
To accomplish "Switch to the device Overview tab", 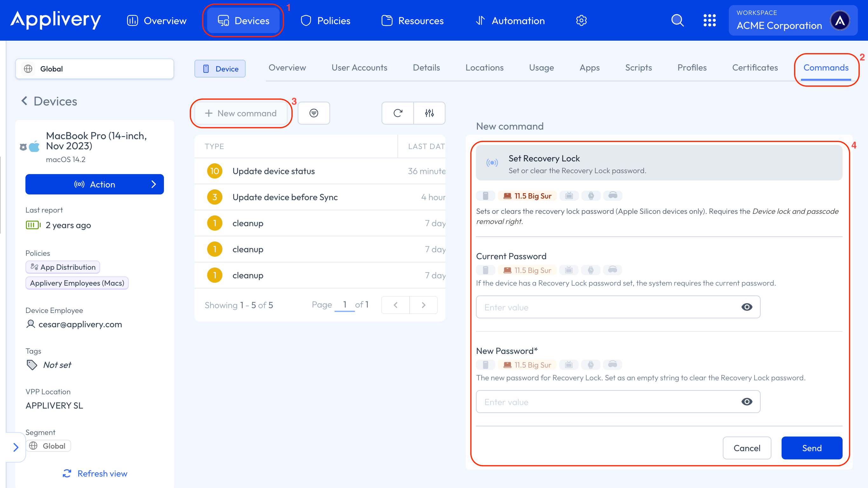I will (287, 68).
